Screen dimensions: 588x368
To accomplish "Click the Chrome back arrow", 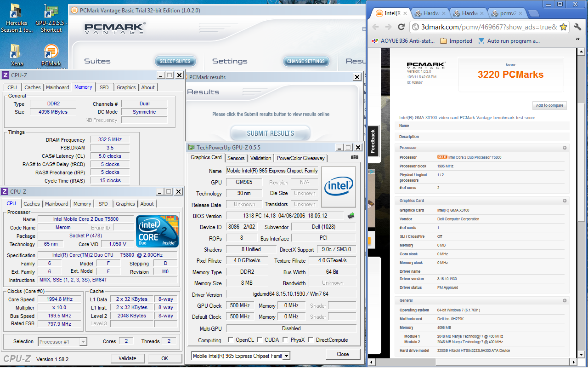I will click(x=375, y=27).
